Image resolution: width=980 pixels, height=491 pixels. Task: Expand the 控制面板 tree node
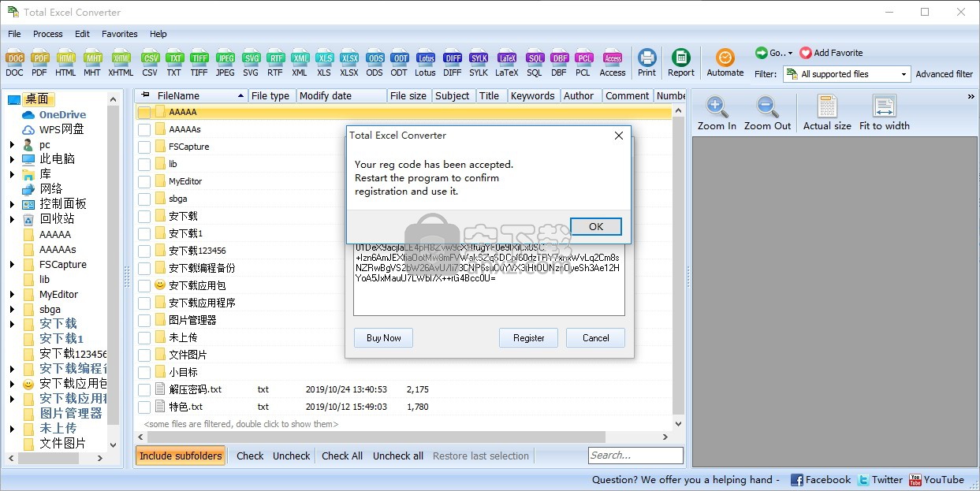12,204
